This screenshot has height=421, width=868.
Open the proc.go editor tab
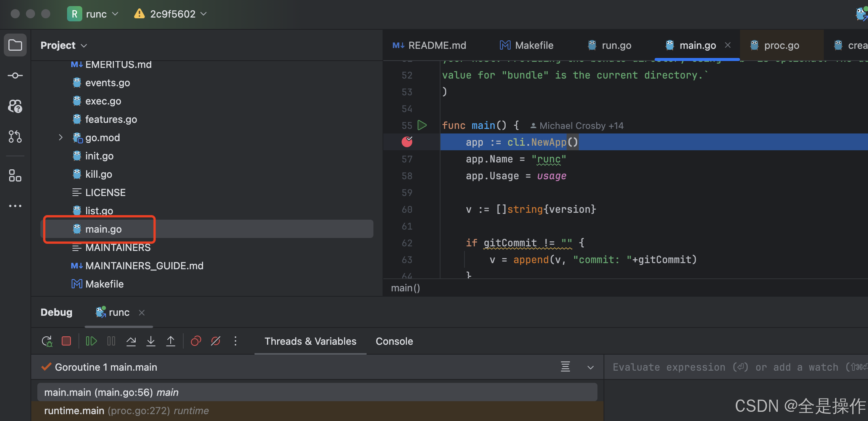pos(781,45)
